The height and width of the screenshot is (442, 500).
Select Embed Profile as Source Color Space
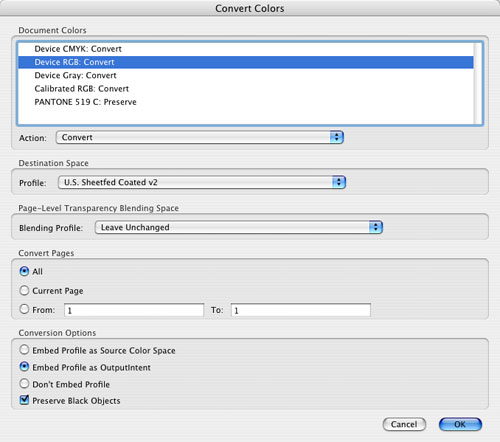click(x=24, y=350)
